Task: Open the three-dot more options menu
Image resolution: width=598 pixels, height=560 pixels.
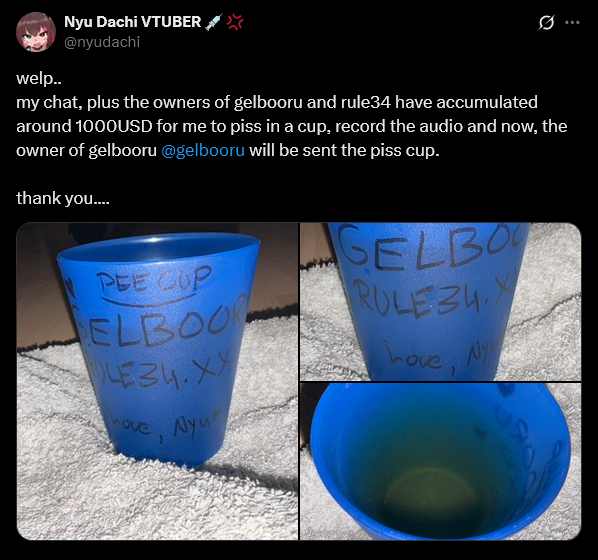Action: 572,23
